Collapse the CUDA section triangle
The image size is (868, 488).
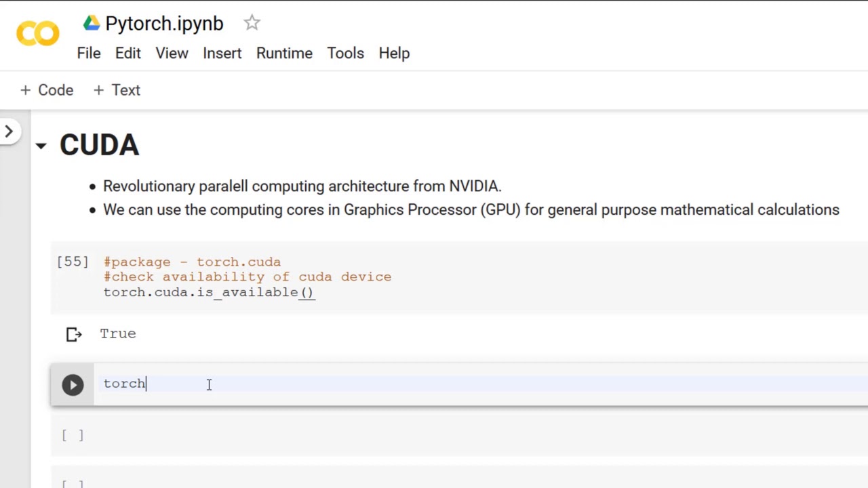(x=41, y=146)
